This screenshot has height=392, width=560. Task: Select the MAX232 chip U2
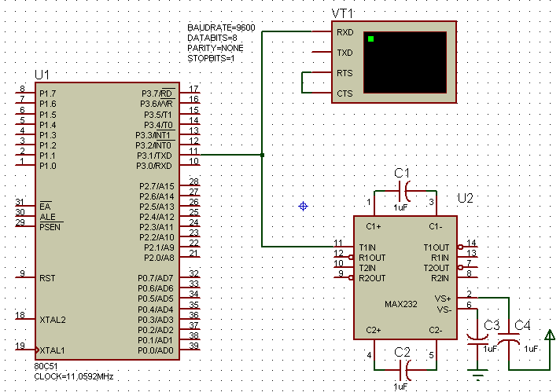click(405, 277)
